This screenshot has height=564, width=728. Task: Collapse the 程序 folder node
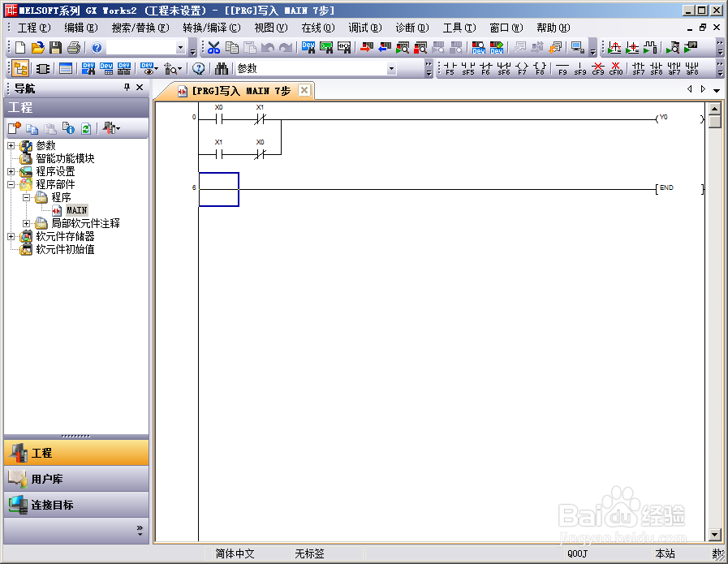(27, 198)
